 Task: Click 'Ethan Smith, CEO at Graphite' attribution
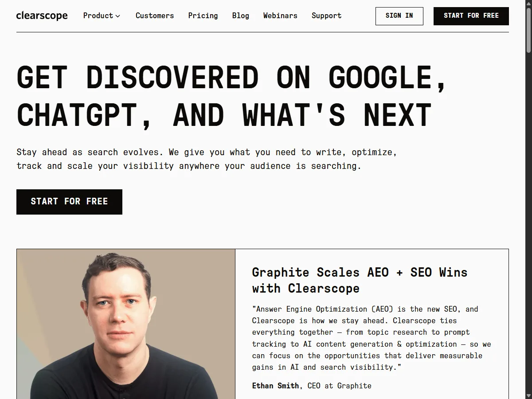tap(312, 386)
